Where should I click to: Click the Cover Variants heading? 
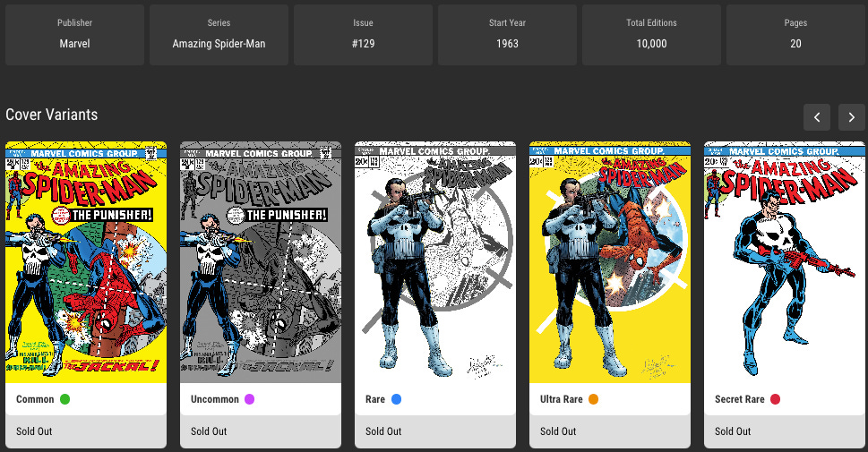[x=51, y=115]
